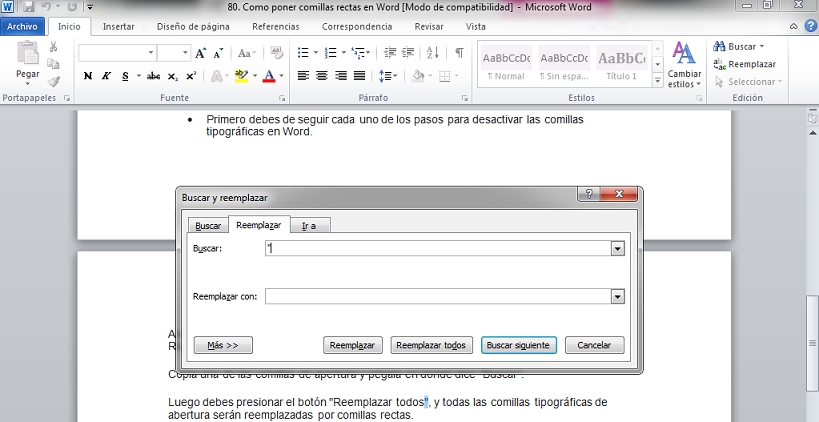This screenshot has height=422, width=819.
Task: Click the Reemplazar todos button
Action: click(431, 345)
